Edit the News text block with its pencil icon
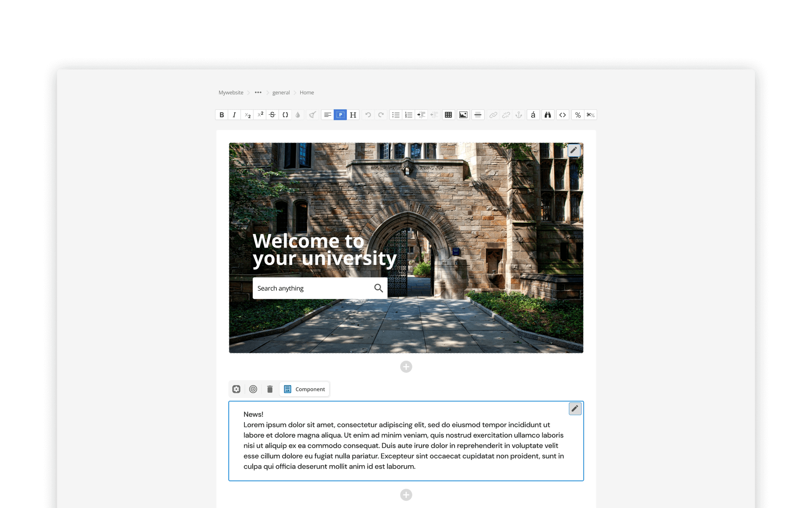Image resolution: width=812 pixels, height=508 pixels. pyautogui.click(x=575, y=409)
